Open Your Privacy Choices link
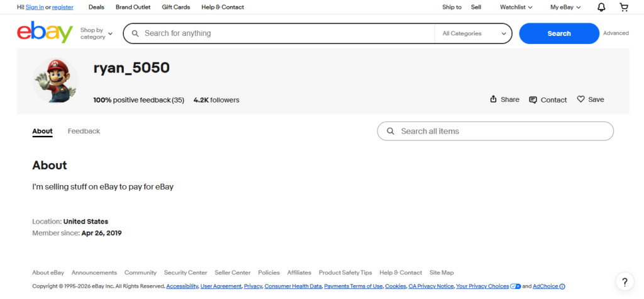 [482, 286]
